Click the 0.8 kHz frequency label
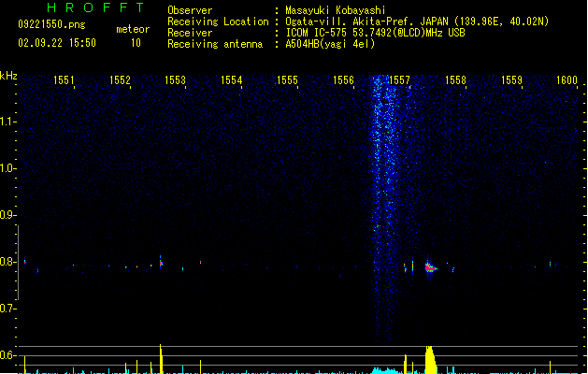The width and height of the screenshot is (588, 374). click(7, 262)
